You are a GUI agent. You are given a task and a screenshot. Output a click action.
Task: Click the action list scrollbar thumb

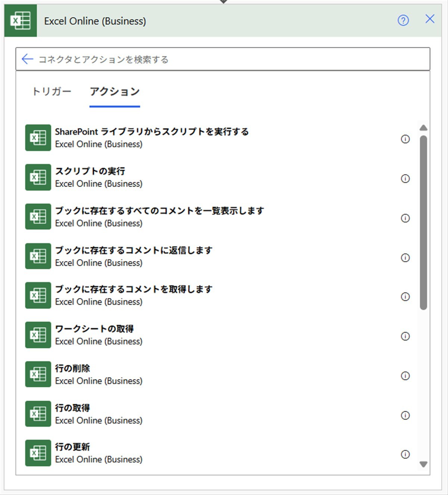click(x=423, y=223)
